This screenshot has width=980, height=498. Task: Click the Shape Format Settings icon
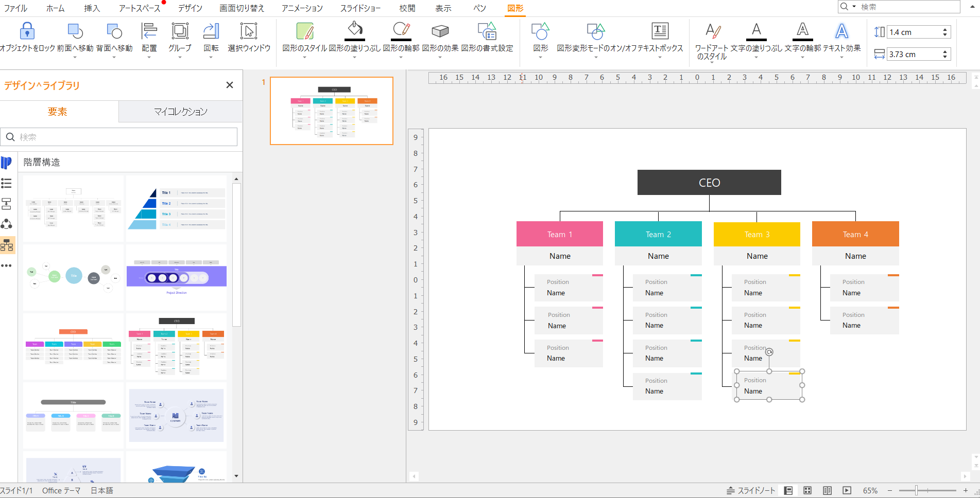click(487, 32)
